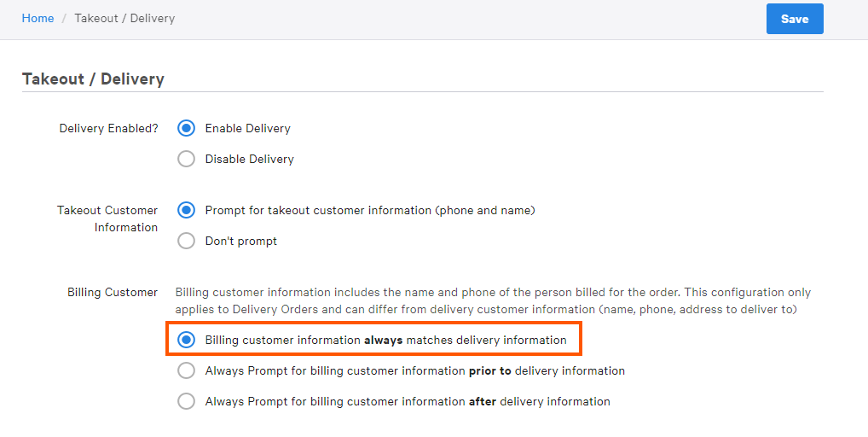
Task: Select the Disable Delivery radio circle
Action: click(186, 159)
